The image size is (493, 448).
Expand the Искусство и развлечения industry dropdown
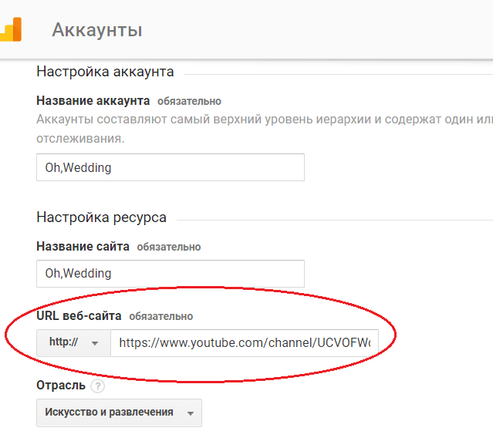pyautogui.click(x=119, y=413)
